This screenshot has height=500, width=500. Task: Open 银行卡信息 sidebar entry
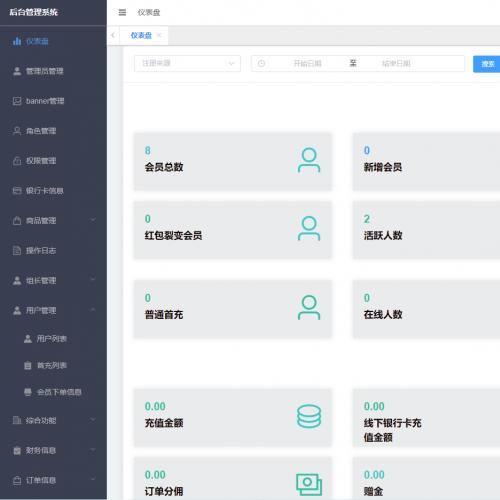tap(53, 191)
